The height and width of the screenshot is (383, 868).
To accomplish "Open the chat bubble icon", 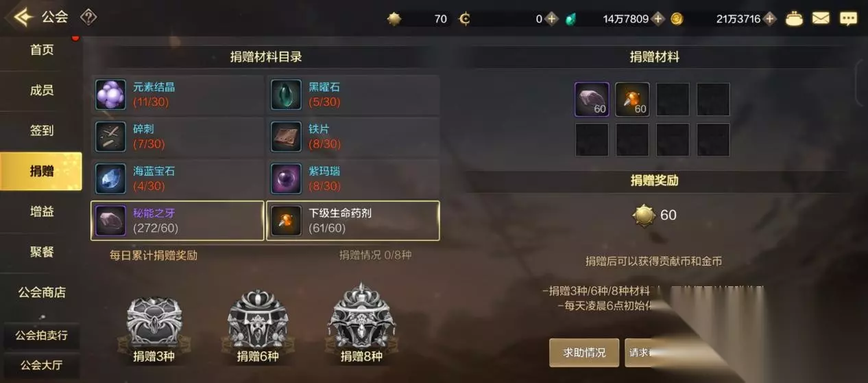I will tap(848, 19).
